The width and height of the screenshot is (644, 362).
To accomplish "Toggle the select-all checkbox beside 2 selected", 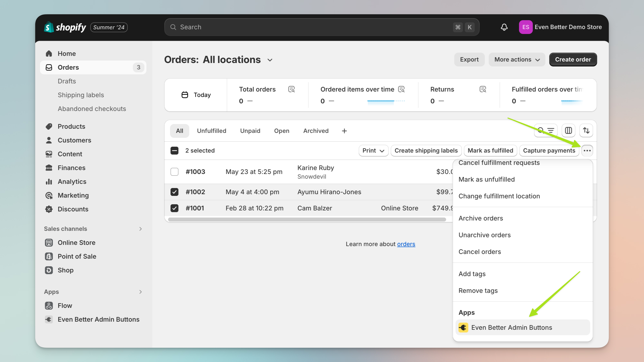I will tap(174, 150).
